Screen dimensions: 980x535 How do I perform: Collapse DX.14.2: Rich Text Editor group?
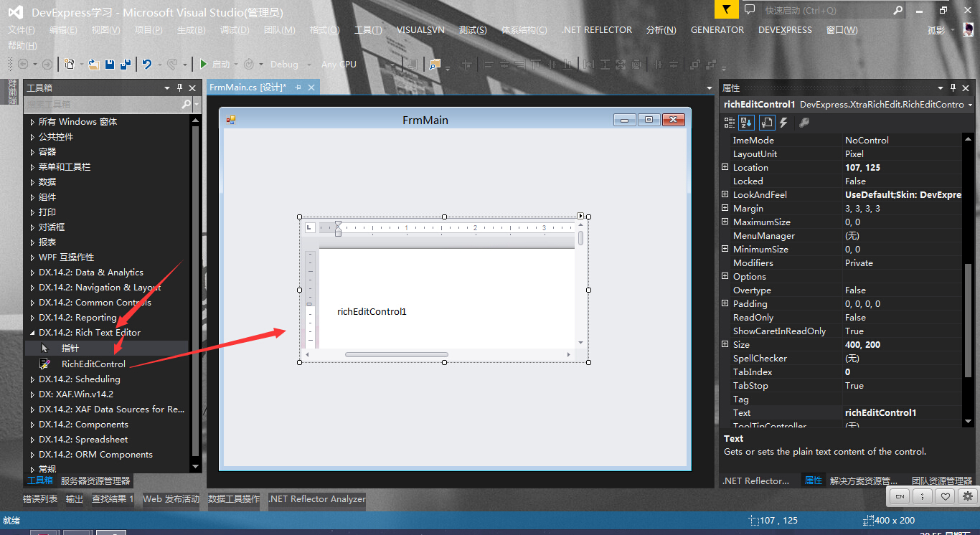click(x=32, y=333)
